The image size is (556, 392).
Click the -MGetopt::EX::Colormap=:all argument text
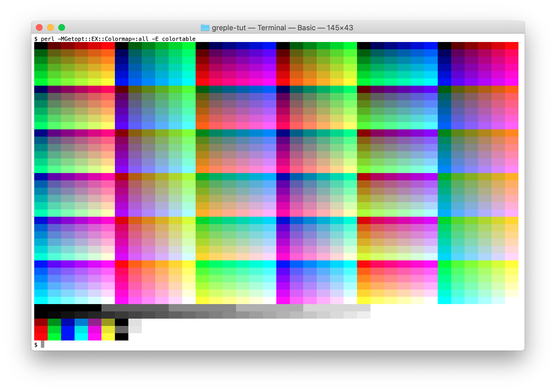tap(103, 39)
